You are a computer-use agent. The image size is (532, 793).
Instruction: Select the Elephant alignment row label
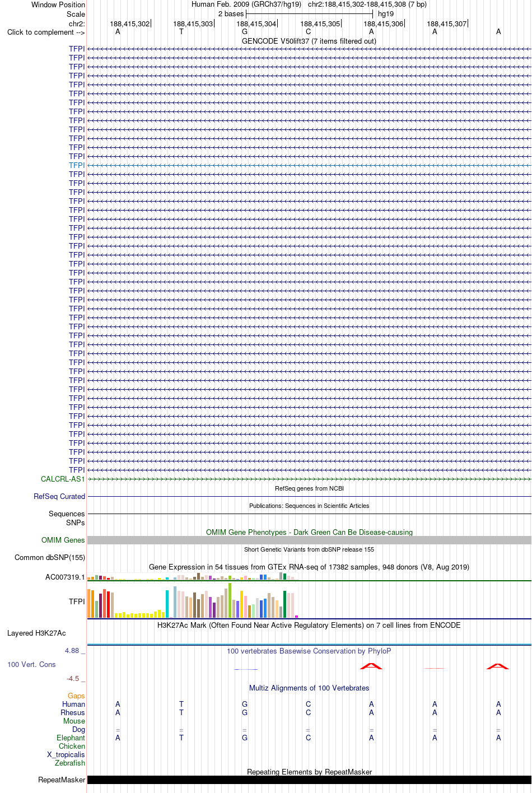click(x=71, y=738)
